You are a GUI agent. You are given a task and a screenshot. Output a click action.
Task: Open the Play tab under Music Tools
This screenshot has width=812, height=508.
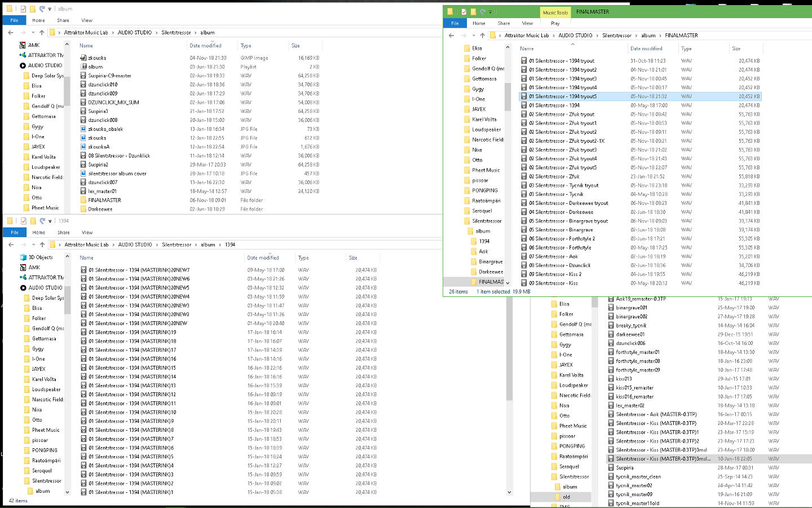pyautogui.click(x=555, y=24)
